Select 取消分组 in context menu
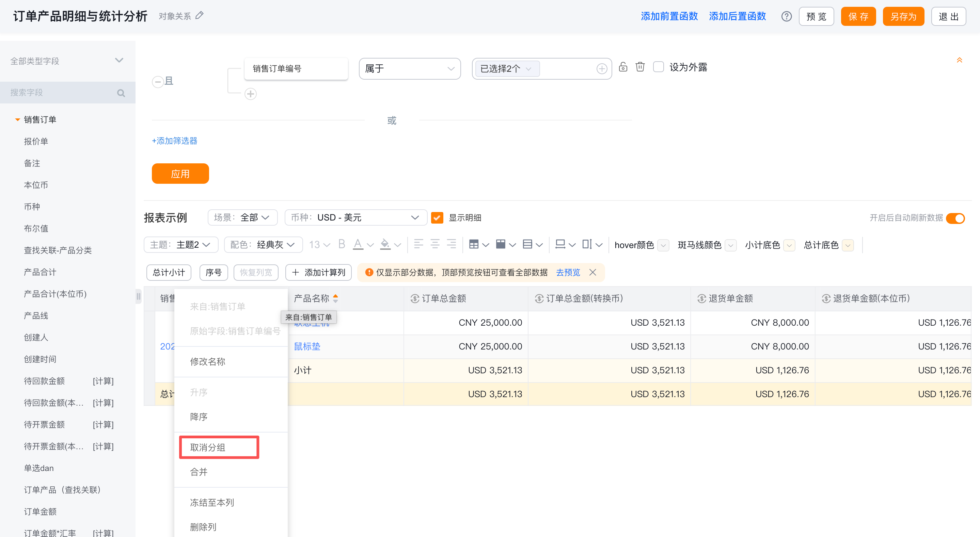 (231, 447)
